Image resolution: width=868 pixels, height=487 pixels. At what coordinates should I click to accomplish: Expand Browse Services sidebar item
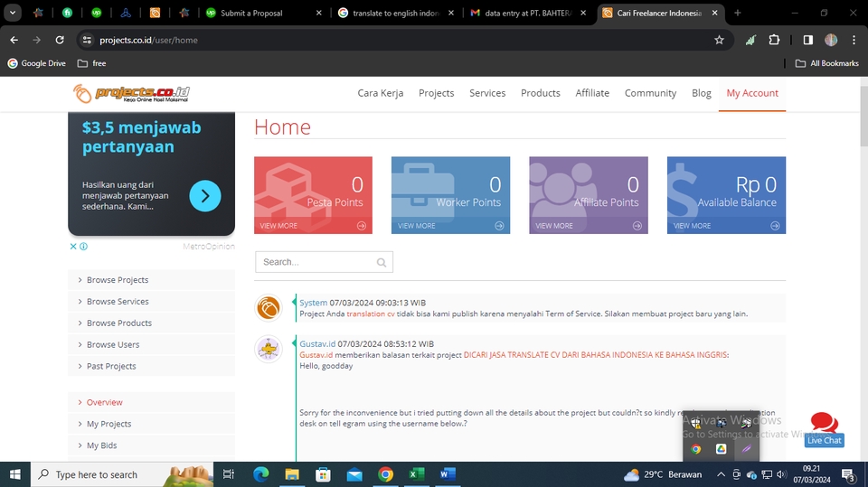[x=151, y=302]
